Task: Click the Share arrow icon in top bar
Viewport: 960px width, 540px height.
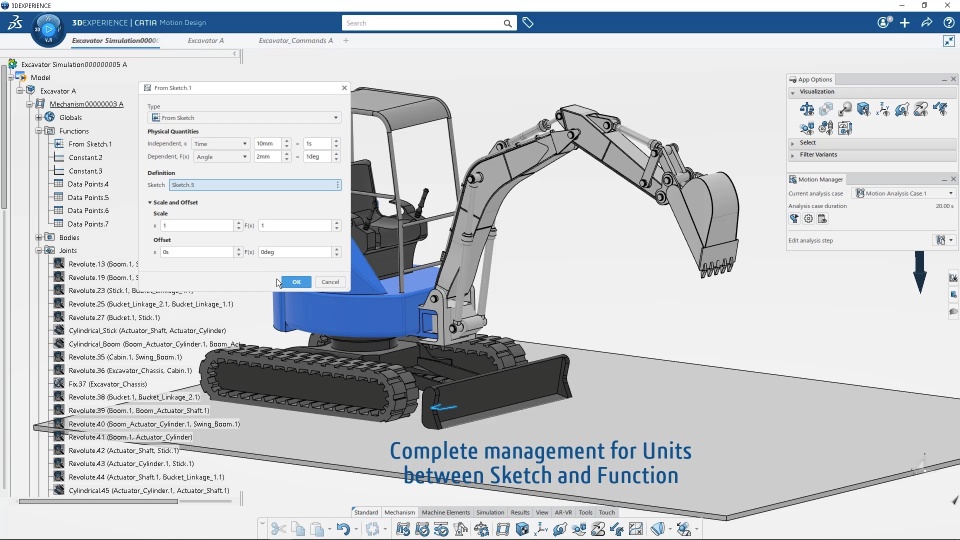Action: point(926,23)
